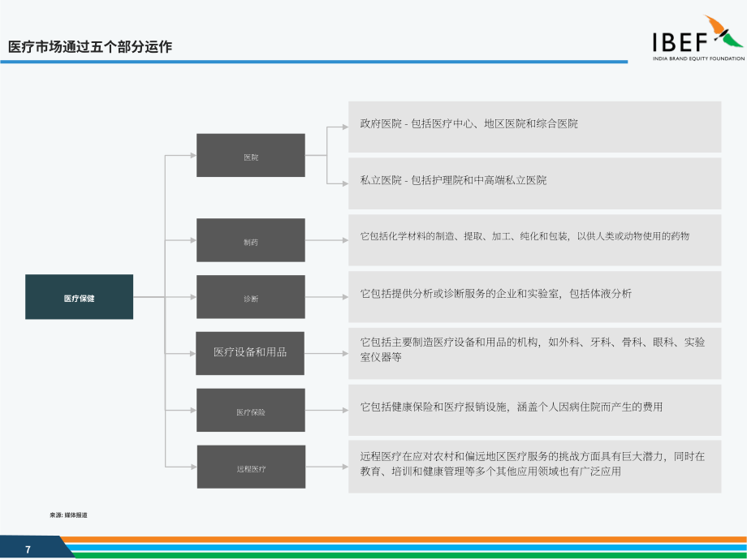747x560 pixels.
Task: Click the 医院 category box
Action: 251,156
